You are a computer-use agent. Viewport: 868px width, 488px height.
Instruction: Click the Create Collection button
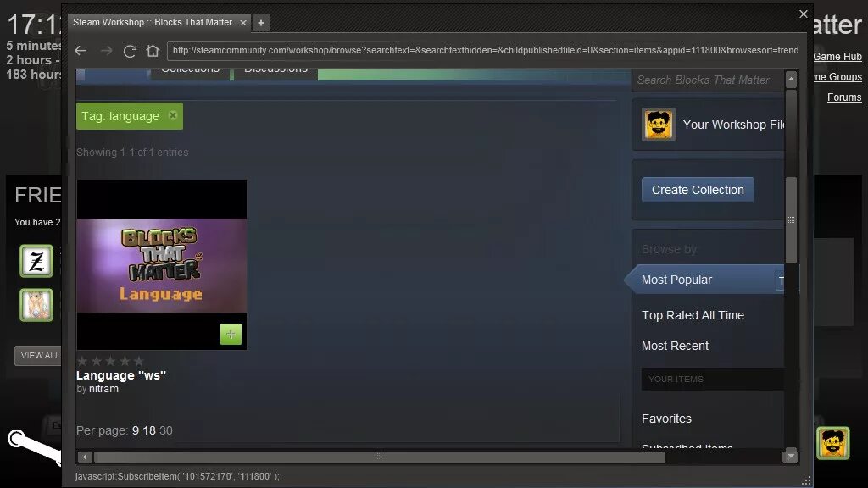click(698, 190)
